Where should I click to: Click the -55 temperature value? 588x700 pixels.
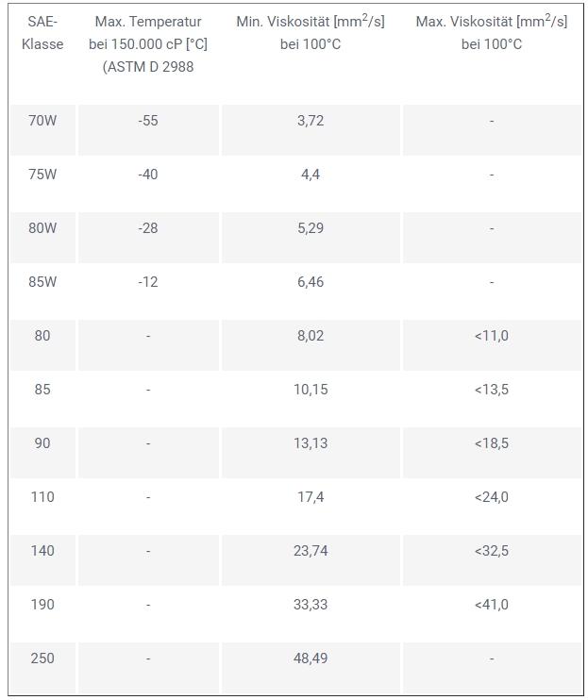(148, 121)
